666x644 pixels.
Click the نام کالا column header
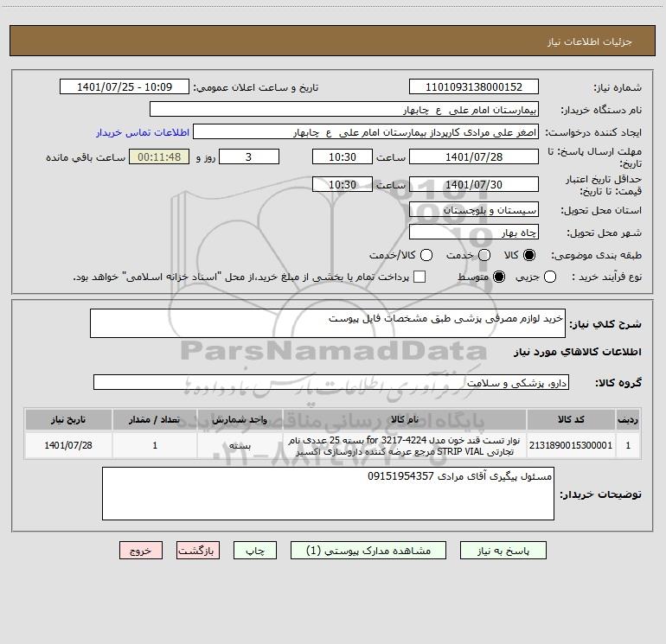405,419
